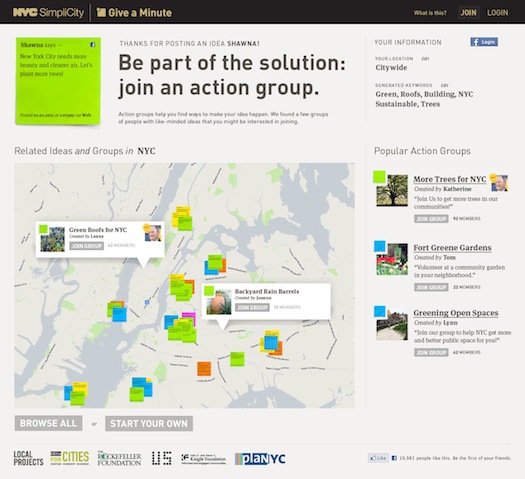
Task: Open the Give a Minute home link
Action: [134, 12]
